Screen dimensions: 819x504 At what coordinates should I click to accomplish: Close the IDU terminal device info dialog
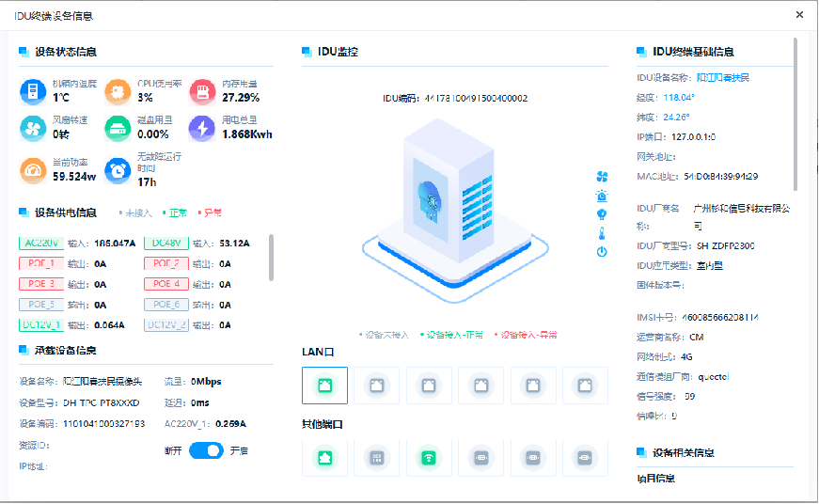[x=799, y=15]
